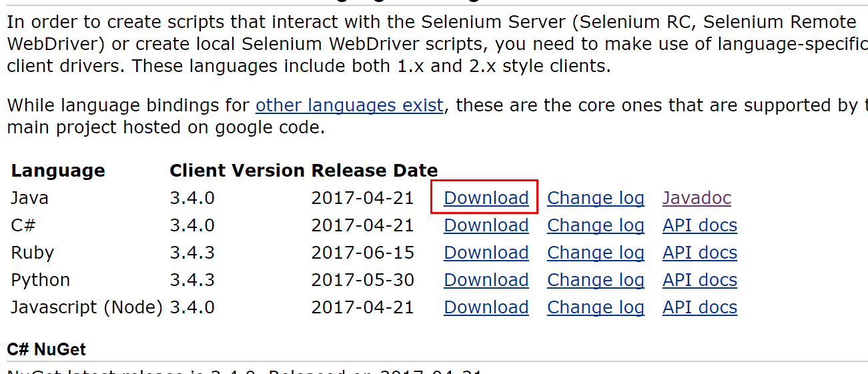Click the Java Download link

pos(486,198)
